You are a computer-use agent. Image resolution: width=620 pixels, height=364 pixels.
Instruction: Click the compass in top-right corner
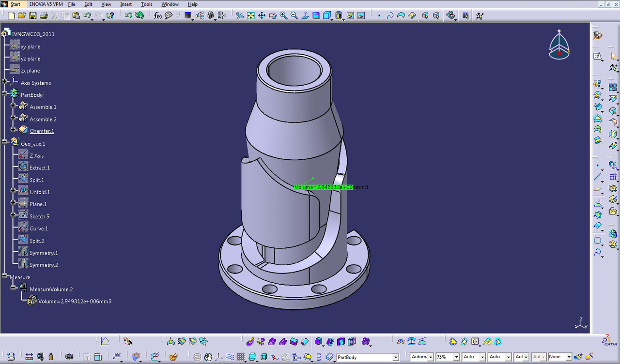[x=559, y=45]
